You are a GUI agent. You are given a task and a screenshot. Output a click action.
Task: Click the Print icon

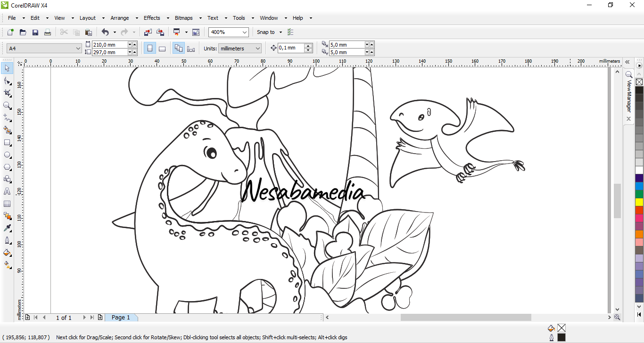(47, 32)
